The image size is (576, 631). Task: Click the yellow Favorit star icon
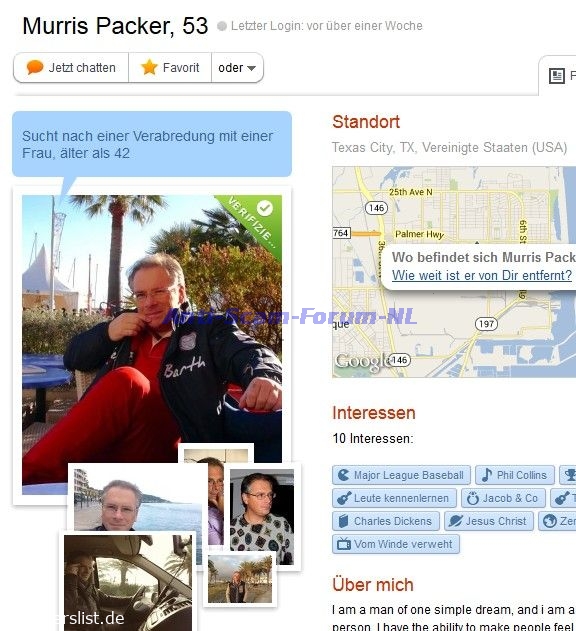(149, 67)
